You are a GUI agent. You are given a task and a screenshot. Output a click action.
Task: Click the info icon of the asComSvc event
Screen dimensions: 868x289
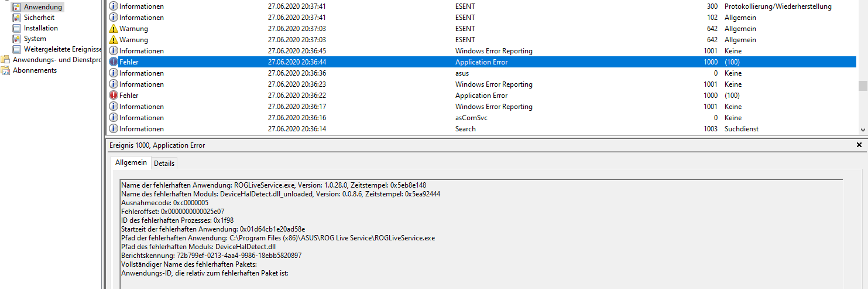(114, 118)
